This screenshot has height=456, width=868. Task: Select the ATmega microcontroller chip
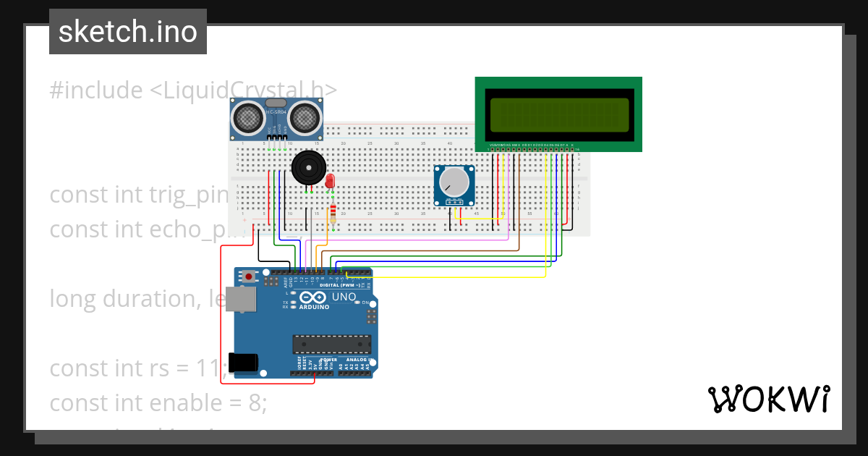(x=331, y=344)
